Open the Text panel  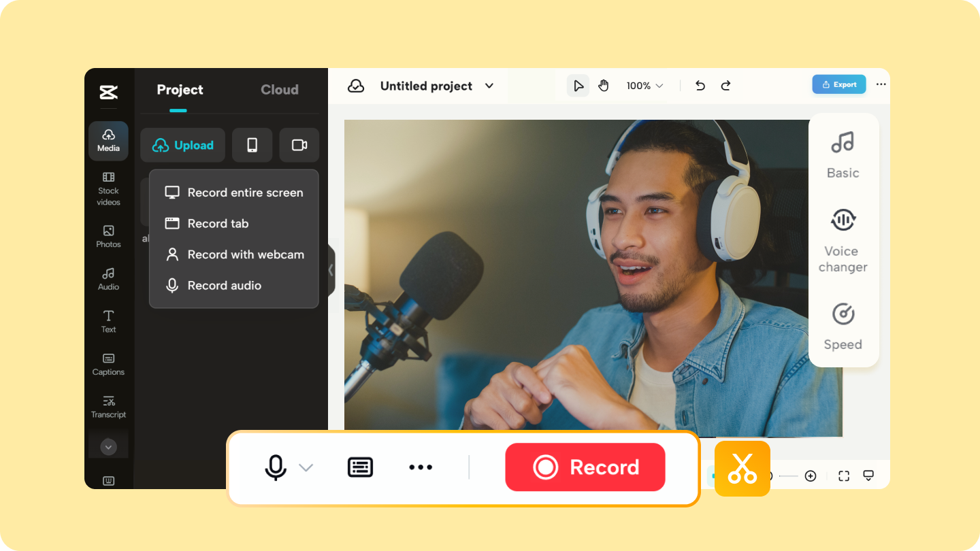(108, 321)
